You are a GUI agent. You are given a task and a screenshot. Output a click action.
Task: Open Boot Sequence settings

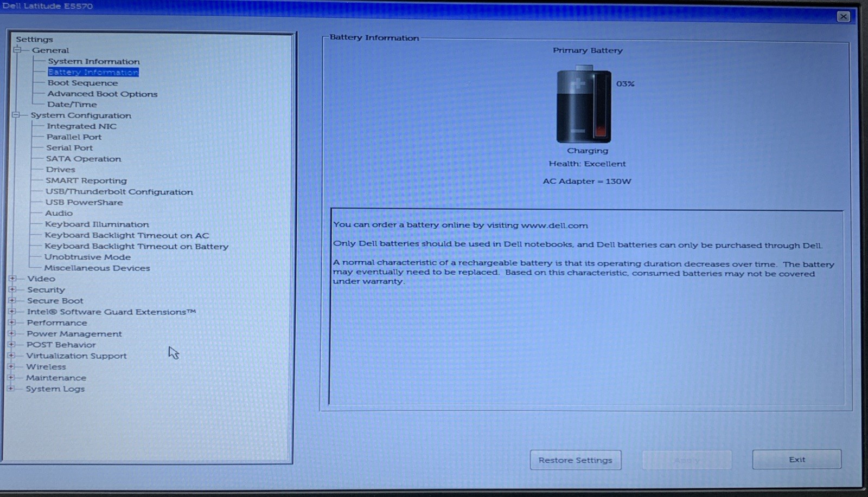82,83
